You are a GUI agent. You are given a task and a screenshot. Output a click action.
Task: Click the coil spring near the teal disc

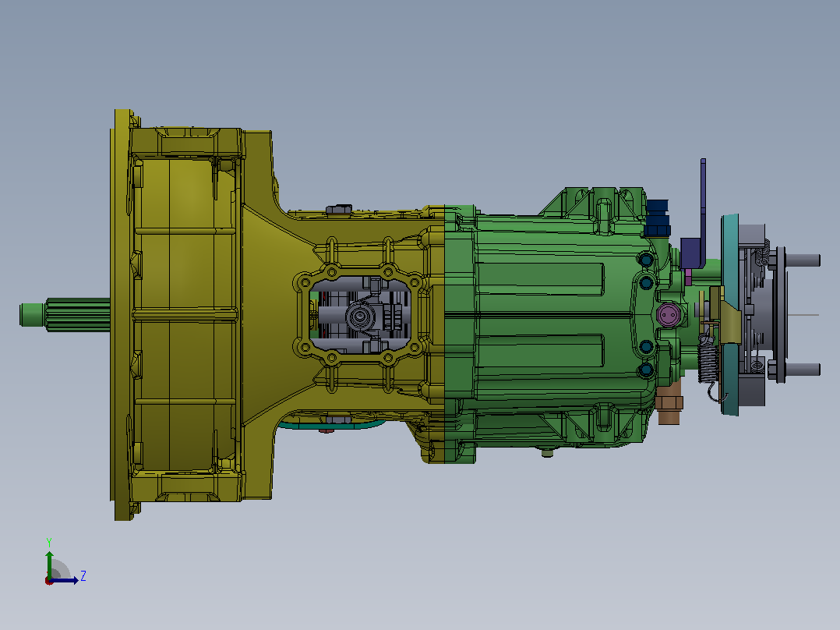[707, 362]
